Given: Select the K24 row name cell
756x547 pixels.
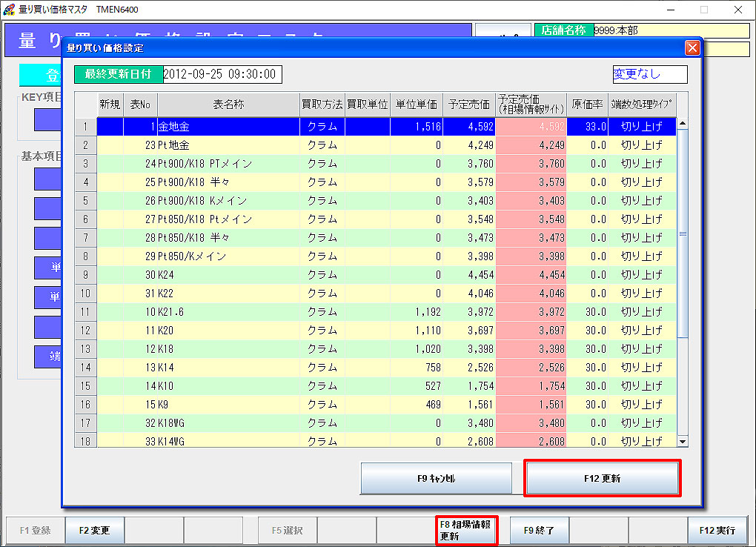Looking at the screenshot, I should (x=228, y=275).
